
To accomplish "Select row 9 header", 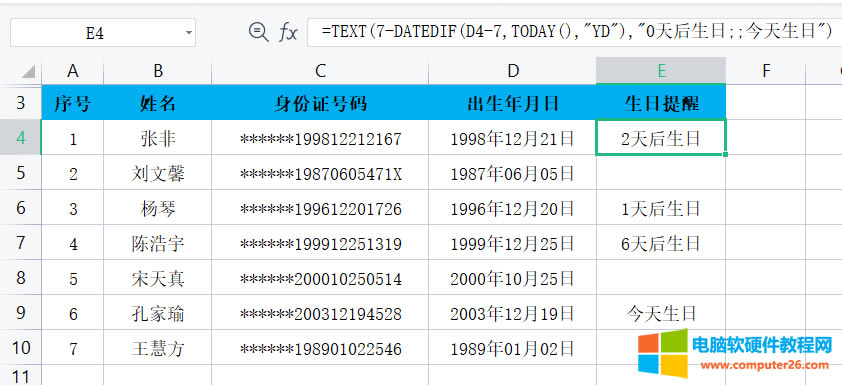I will [x=20, y=313].
